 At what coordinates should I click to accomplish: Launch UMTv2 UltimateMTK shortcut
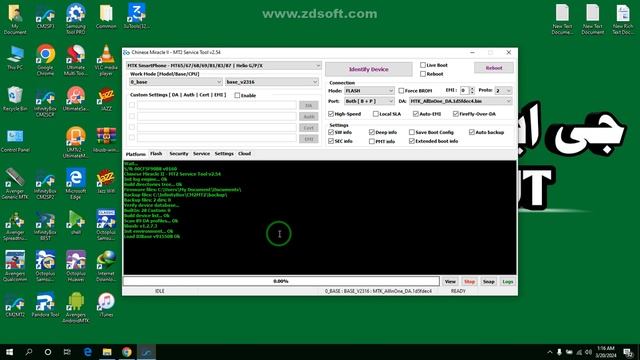point(76,142)
